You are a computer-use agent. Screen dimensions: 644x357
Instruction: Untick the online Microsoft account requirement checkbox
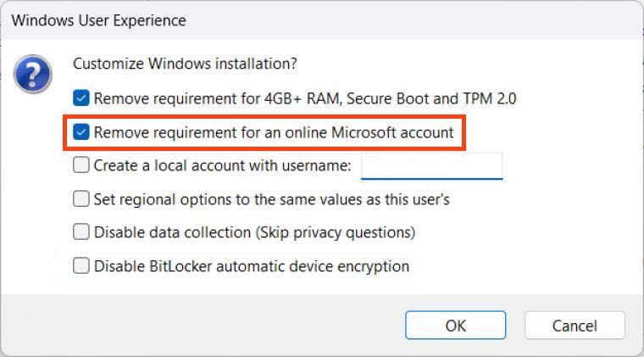point(81,132)
